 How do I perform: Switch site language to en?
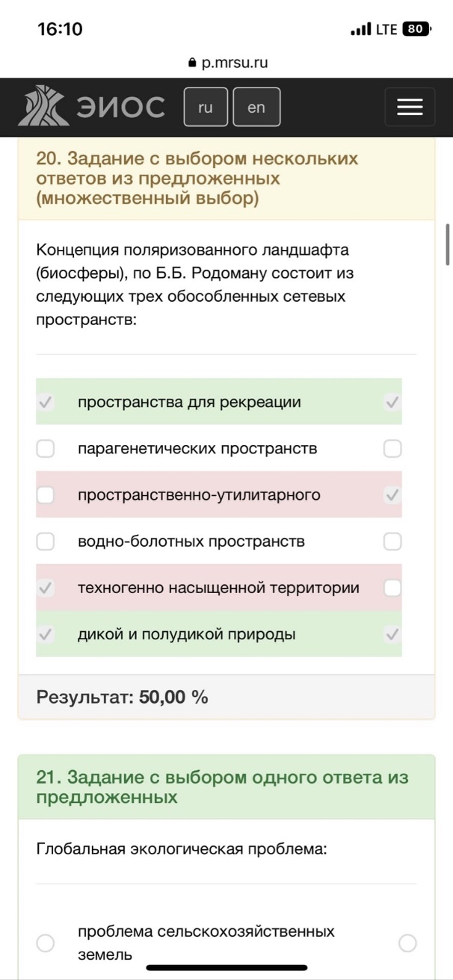pos(256,107)
